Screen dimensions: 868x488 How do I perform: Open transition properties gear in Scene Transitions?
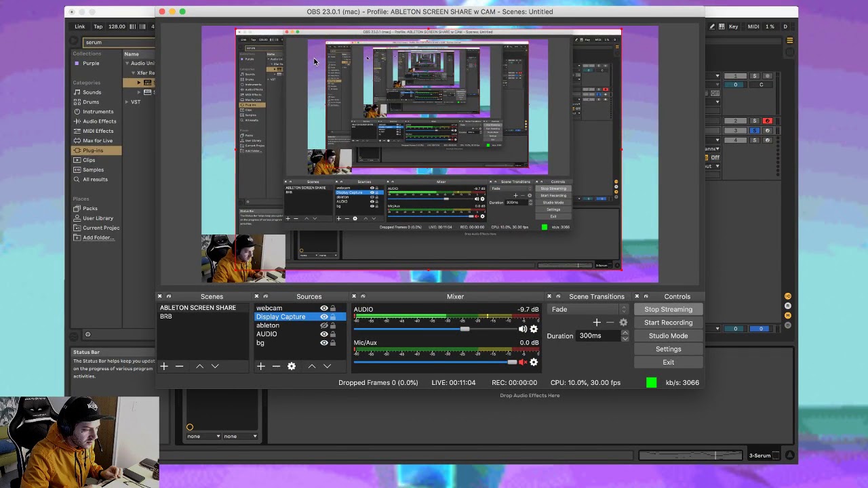point(624,323)
